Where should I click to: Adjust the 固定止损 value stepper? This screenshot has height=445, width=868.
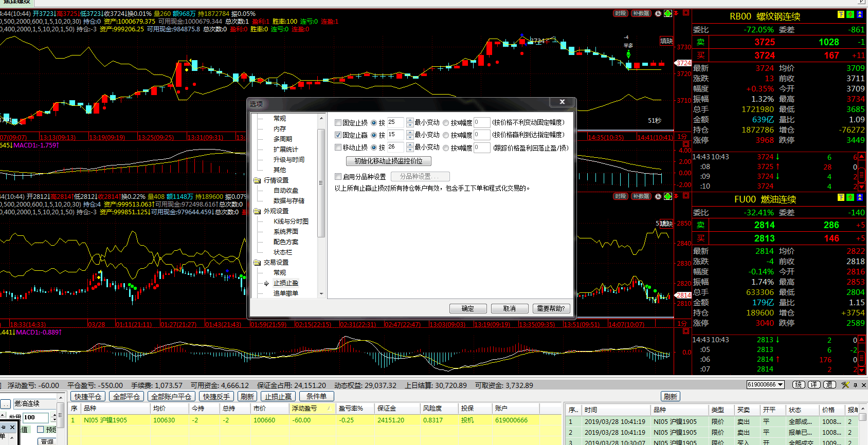(x=410, y=122)
